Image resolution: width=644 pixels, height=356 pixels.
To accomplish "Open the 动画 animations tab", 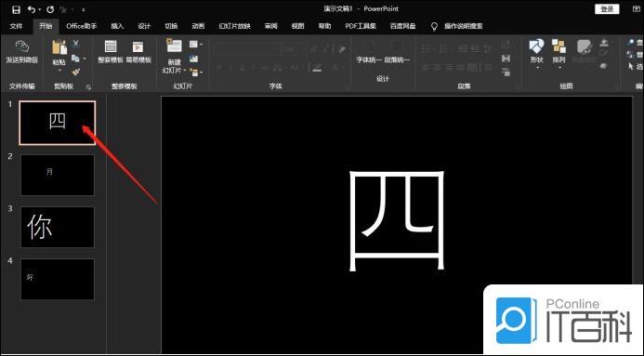I will coord(198,26).
